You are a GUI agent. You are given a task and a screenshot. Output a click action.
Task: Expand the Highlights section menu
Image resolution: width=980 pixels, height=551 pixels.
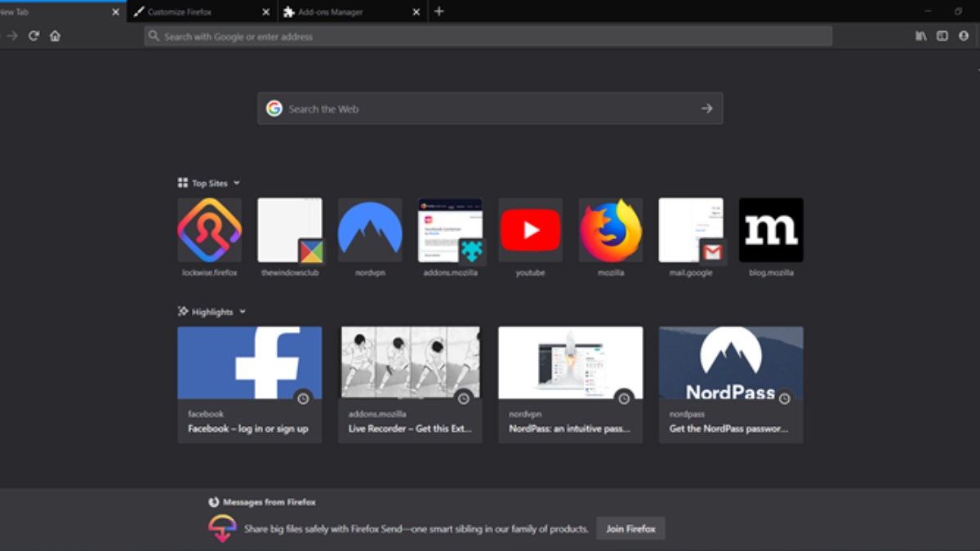pyautogui.click(x=243, y=312)
